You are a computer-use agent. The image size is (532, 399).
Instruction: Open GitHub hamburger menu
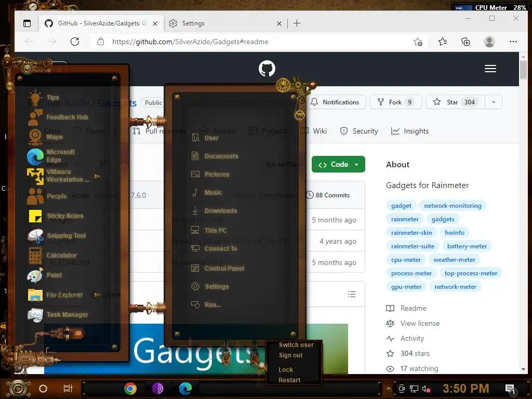(490, 69)
